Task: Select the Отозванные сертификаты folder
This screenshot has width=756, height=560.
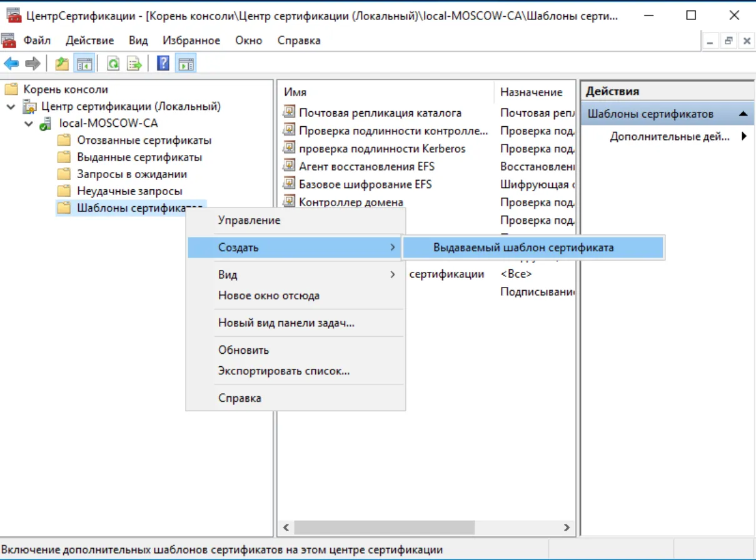Action: point(144,141)
